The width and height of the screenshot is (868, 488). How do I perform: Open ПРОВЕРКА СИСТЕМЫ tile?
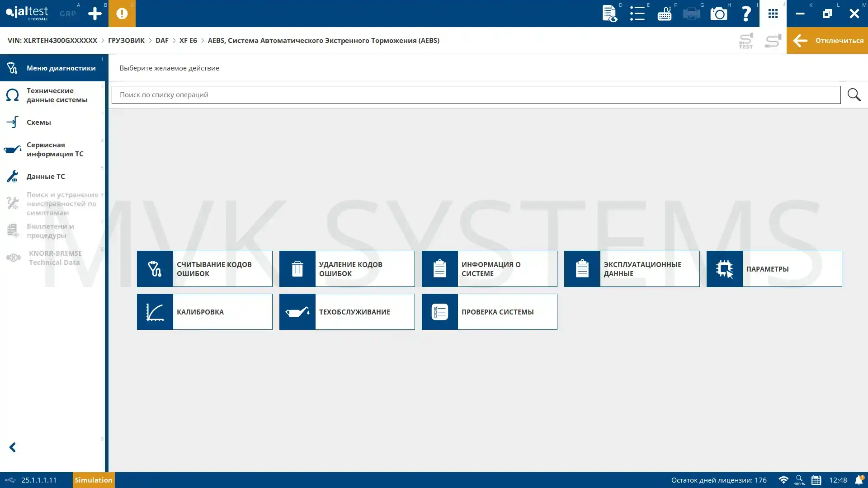(490, 312)
